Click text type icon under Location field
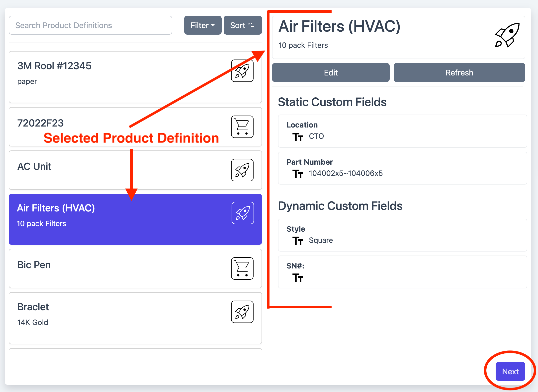 tap(298, 137)
